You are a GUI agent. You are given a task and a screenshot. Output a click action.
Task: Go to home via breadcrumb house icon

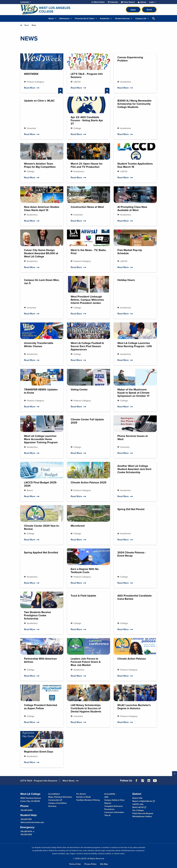coord(21,25)
